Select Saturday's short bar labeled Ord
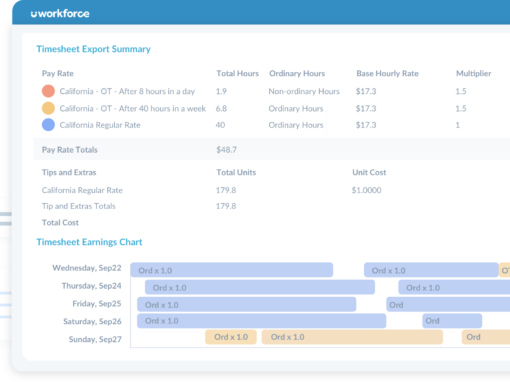Image resolution: width=510 pixels, height=382 pixels. 452,321
